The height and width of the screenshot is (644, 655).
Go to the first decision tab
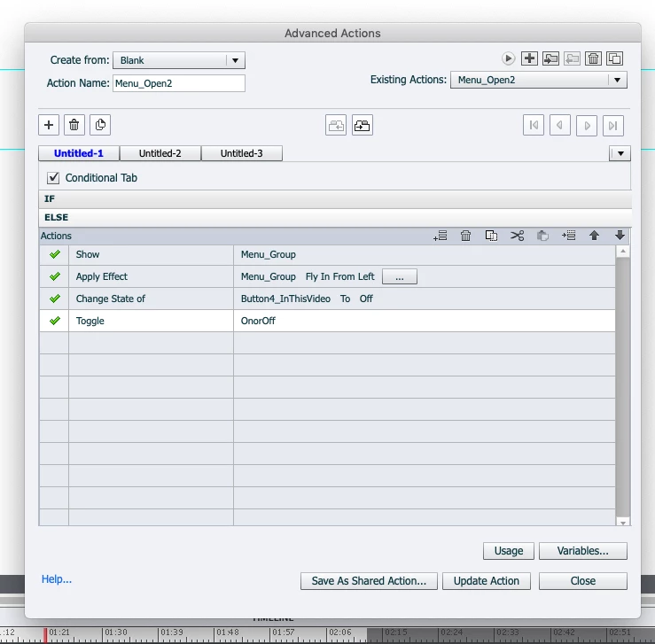pyautogui.click(x=534, y=126)
